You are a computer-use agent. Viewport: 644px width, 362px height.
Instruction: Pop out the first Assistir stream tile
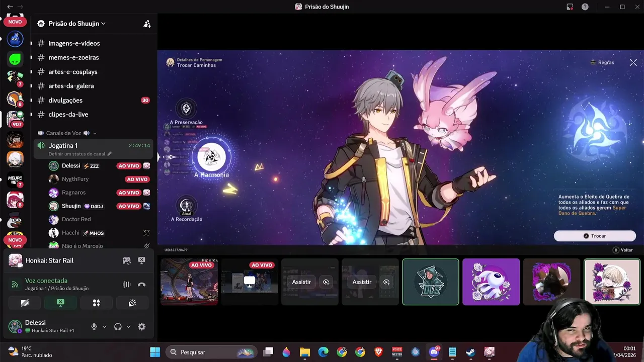326,282
